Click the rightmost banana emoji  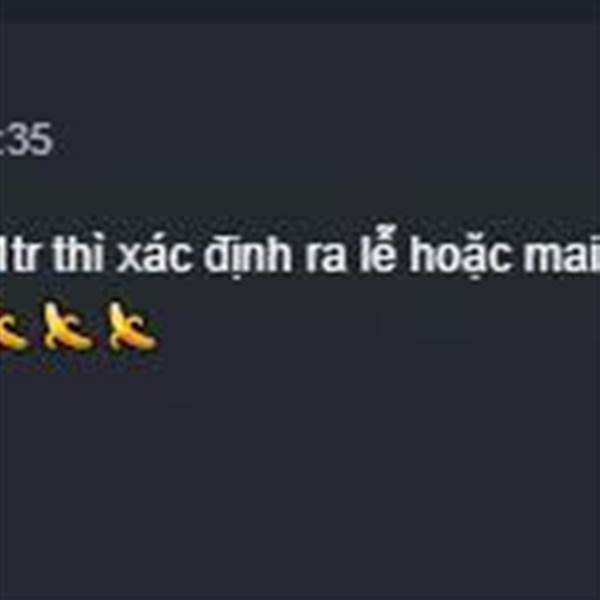coord(132,326)
